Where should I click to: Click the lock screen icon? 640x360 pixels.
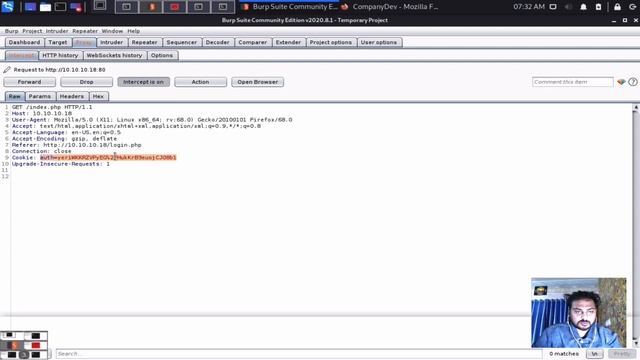tap(617, 7)
